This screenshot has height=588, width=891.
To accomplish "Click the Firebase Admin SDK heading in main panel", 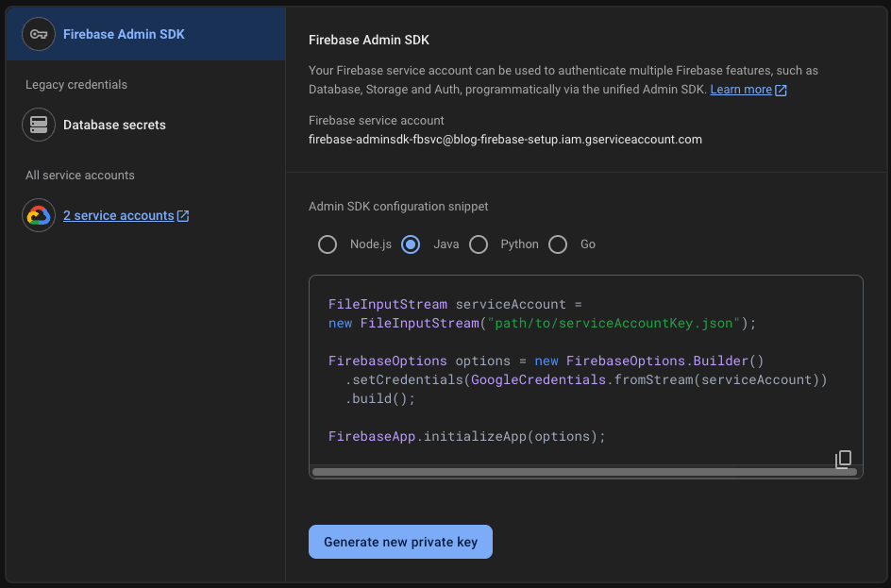I will [x=369, y=40].
